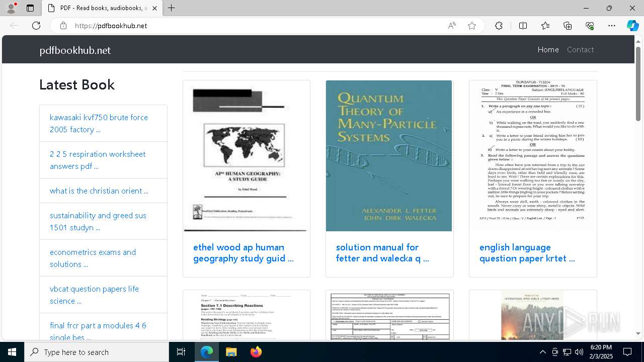Open what is the christian orient link

click(x=99, y=191)
